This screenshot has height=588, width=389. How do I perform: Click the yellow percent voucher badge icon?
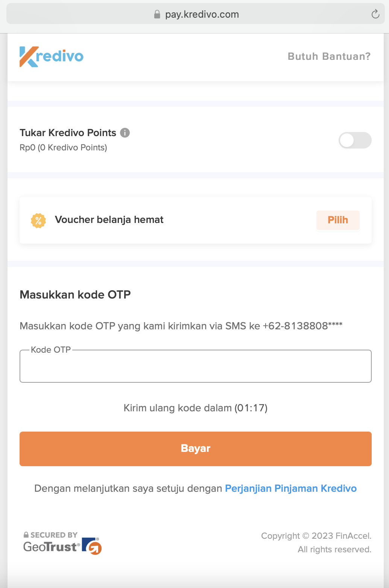click(x=38, y=221)
